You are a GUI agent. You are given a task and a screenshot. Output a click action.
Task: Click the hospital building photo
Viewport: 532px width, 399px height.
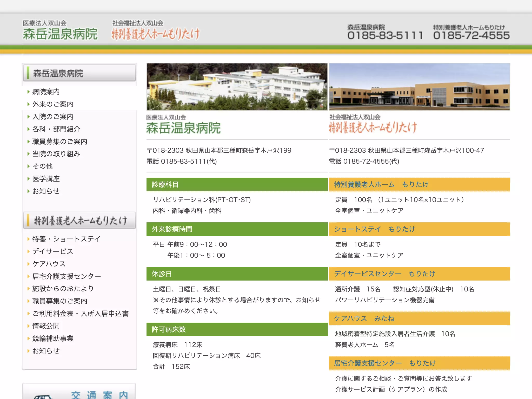point(237,87)
